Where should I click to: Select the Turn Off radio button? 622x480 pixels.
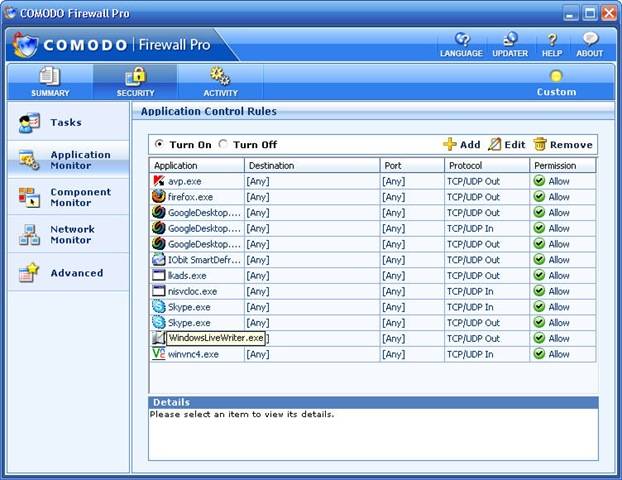pos(223,144)
